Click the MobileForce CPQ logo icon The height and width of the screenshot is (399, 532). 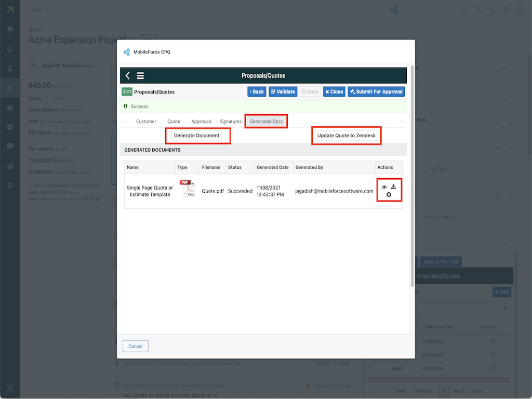tap(127, 52)
